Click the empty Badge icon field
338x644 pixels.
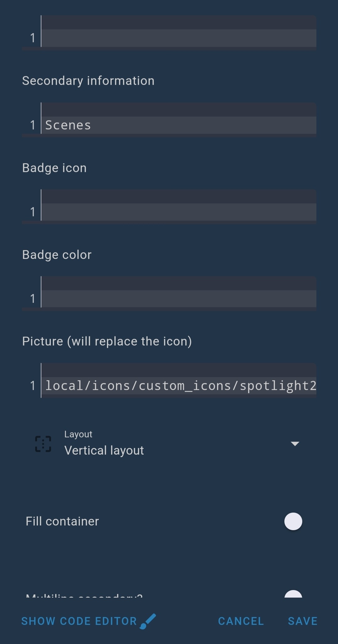179,212
